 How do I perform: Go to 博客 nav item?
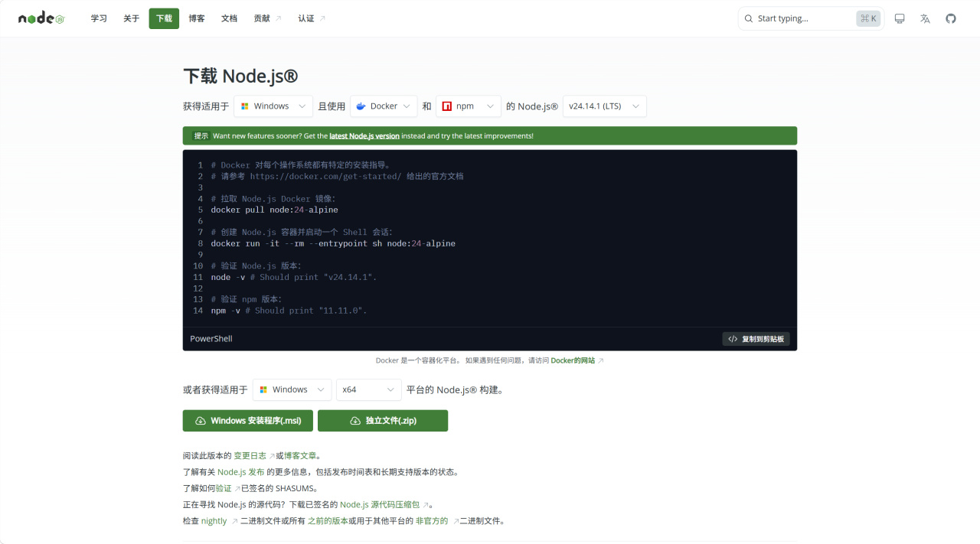tap(197, 18)
